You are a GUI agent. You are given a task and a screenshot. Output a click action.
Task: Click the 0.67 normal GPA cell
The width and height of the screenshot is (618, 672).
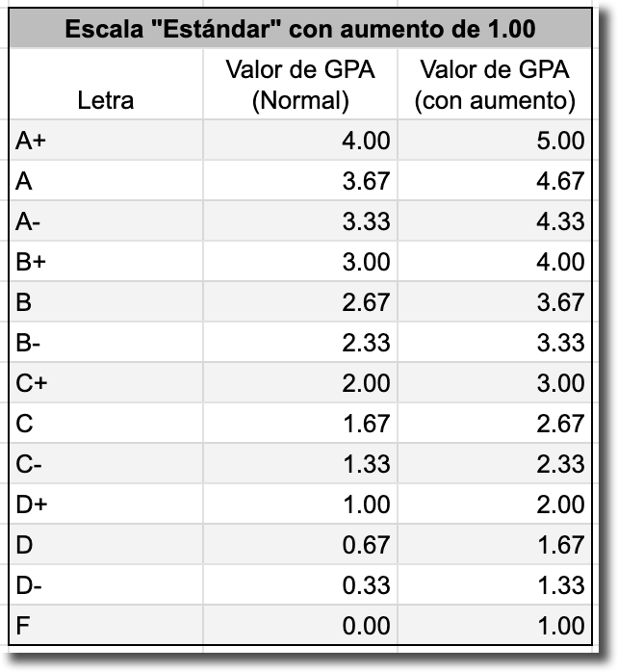click(x=299, y=545)
